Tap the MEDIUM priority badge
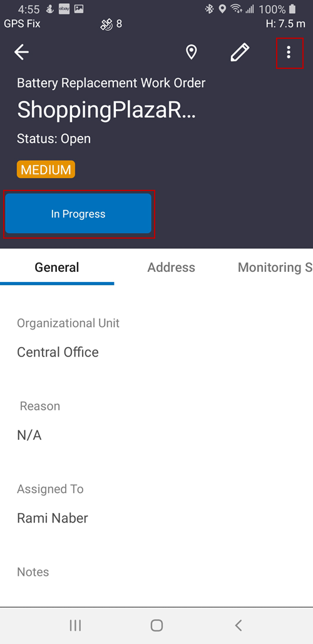The width and height of the screenshot is (313, 644). (46, 169)
